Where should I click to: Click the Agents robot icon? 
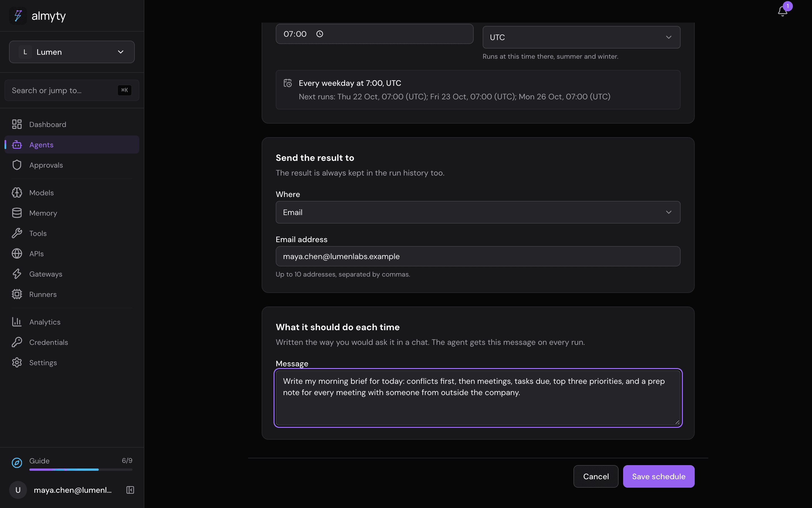17,145
